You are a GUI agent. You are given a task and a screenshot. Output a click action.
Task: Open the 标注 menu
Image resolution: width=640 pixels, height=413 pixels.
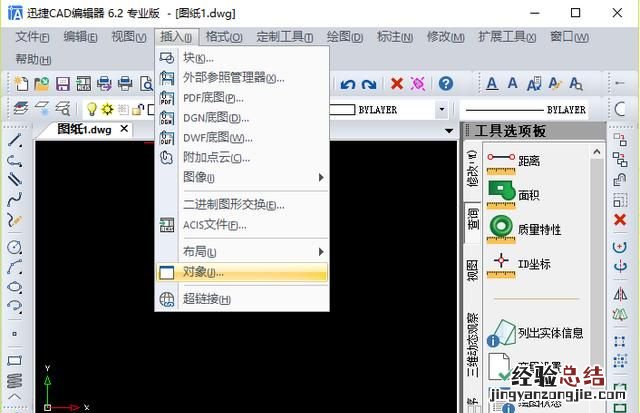coord(395,37)
